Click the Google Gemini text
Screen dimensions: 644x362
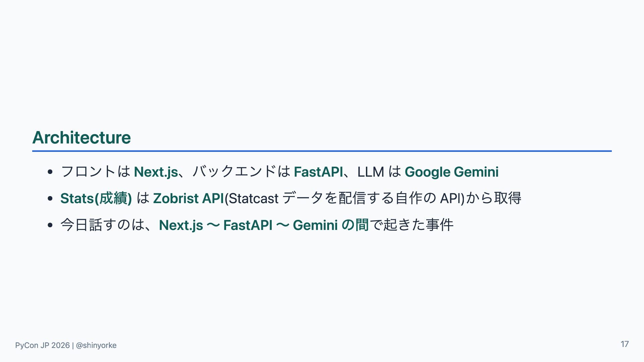tap(451, 172)
